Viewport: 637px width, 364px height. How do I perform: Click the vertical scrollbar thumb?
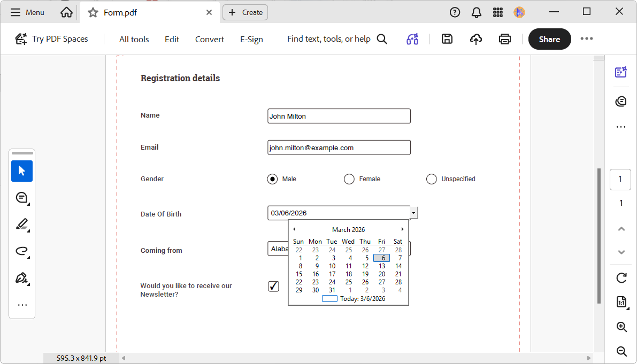pyautogui.click(x=599, y=235)
